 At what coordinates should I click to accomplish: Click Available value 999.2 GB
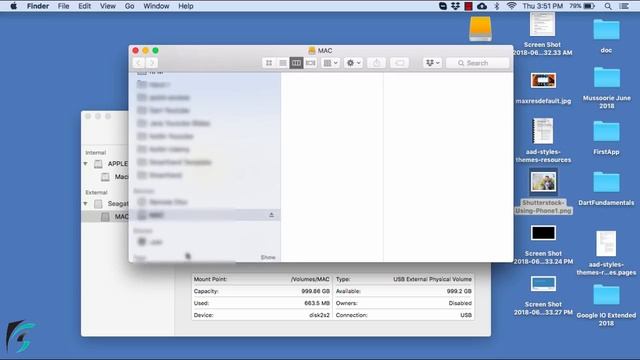pos(459,291)
